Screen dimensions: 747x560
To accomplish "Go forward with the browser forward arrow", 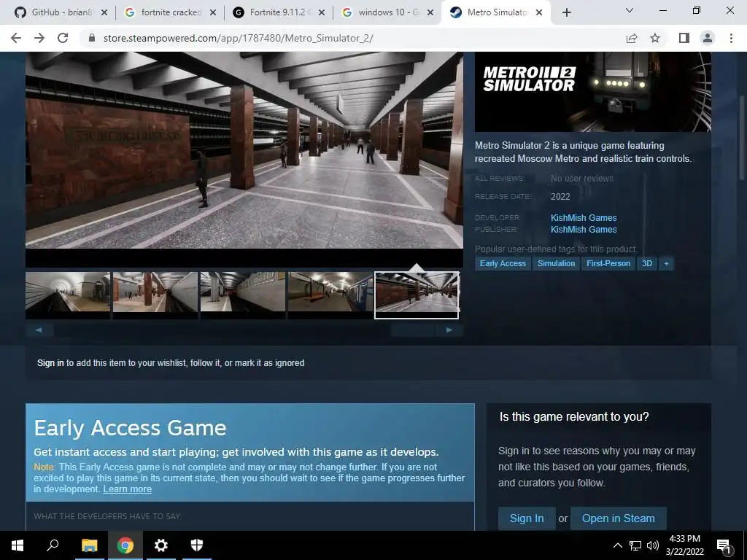I will coord(39,38).
